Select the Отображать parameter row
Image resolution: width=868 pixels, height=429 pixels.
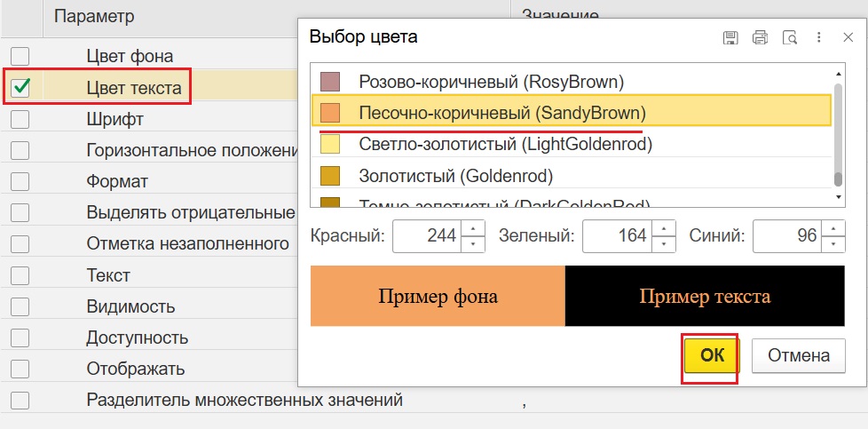[136, 369]
